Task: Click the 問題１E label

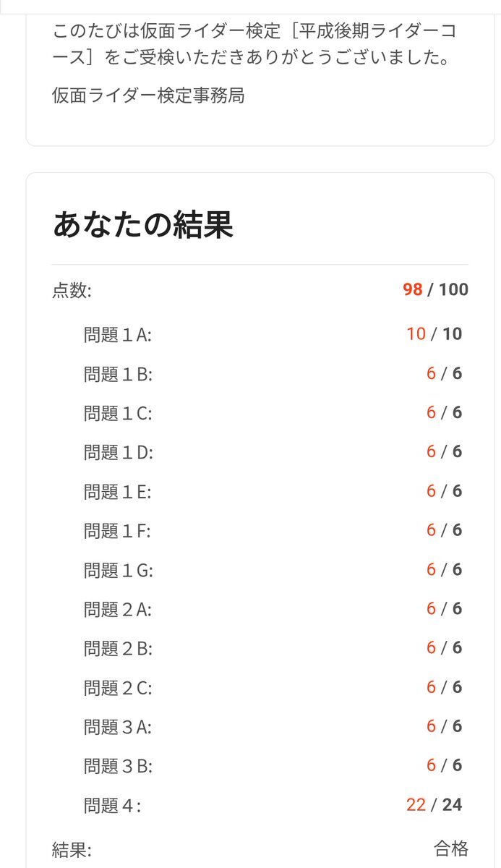Action: 117,492
